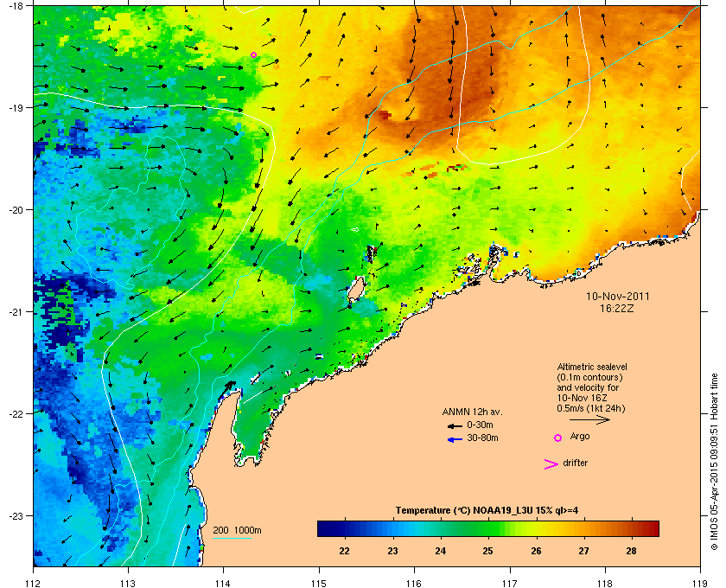Click the longitude axis label 115

tap(319, 583)
